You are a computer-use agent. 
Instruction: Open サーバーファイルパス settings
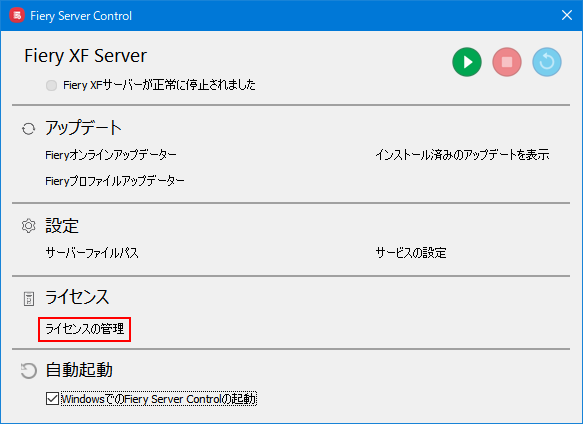(92, 253)
